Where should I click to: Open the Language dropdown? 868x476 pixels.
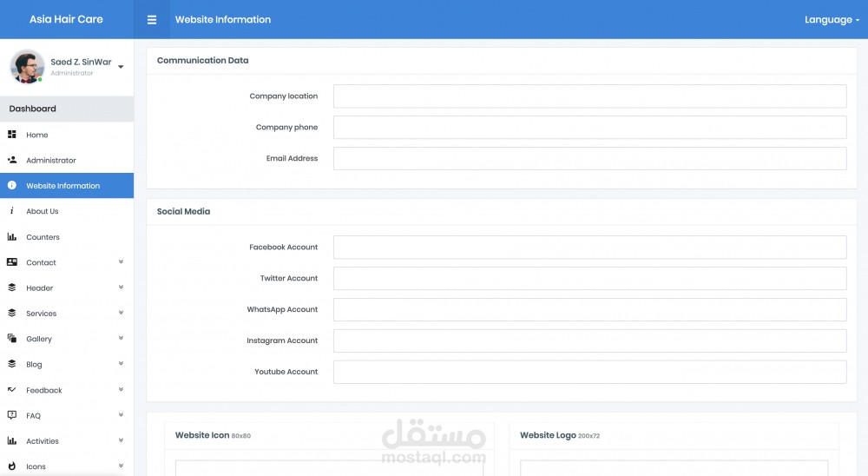click(832, 20)
